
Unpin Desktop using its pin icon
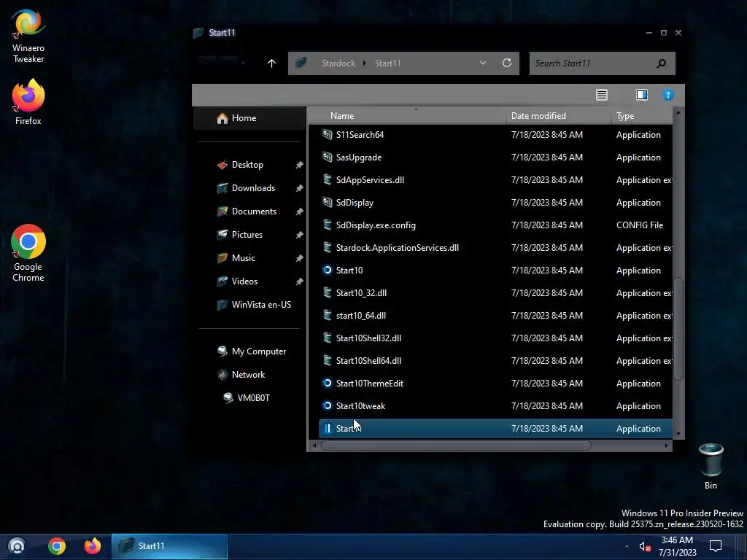[x=299, y=165]
